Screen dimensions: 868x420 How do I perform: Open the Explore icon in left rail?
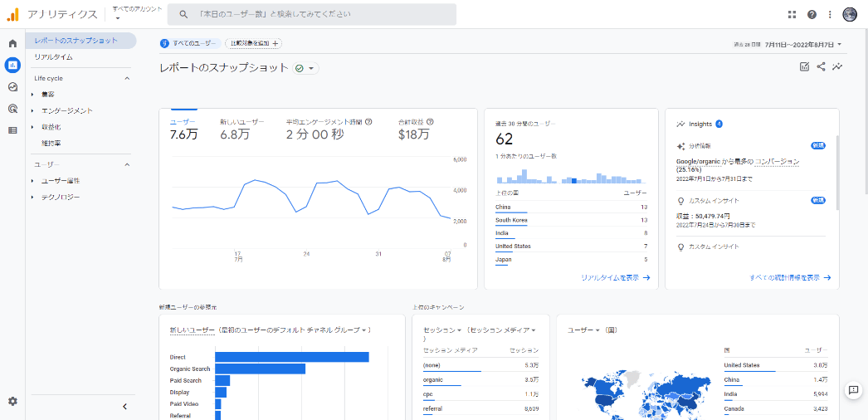[x=12, y=87]
